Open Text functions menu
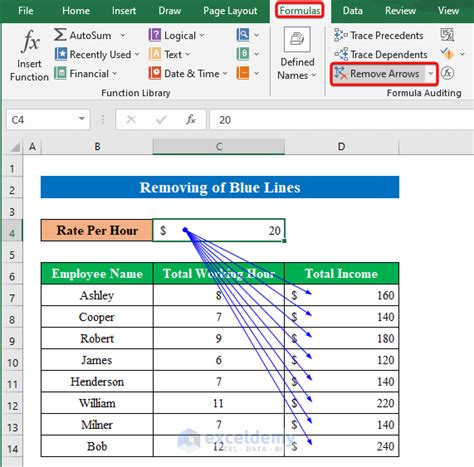The image size is (474, 467). click(169, 54)
